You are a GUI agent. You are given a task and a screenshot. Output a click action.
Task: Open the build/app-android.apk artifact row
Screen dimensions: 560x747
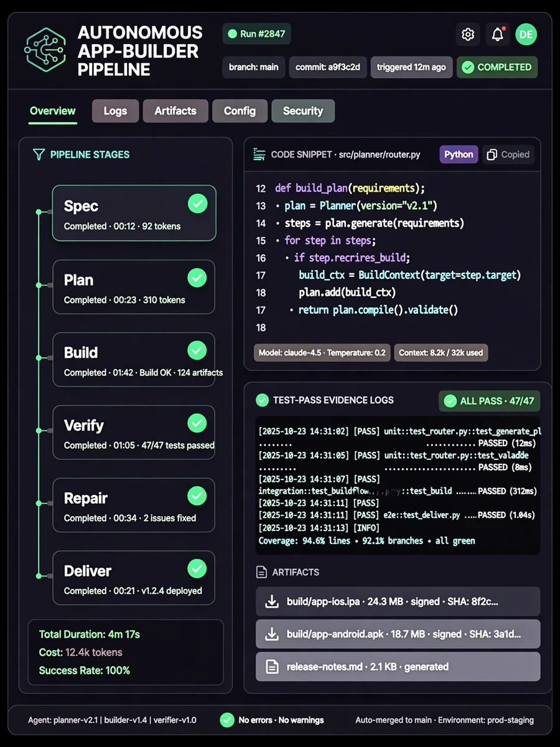(x=398, y=634)
